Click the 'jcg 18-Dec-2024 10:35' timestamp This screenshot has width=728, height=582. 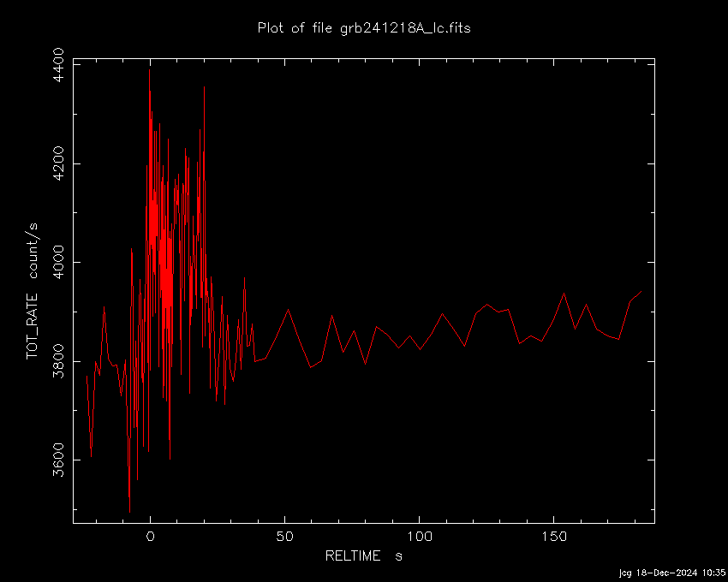pyautogui.click(x=671, y=573)
